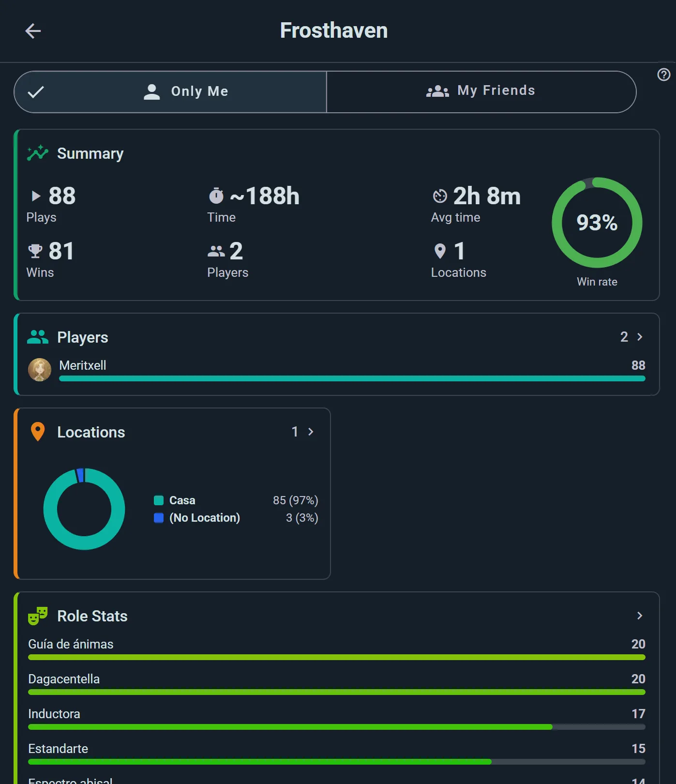Click the map pin icon beside 1 Locations
This screenshot has height=784, width=676.
click(x=440, y=251)
